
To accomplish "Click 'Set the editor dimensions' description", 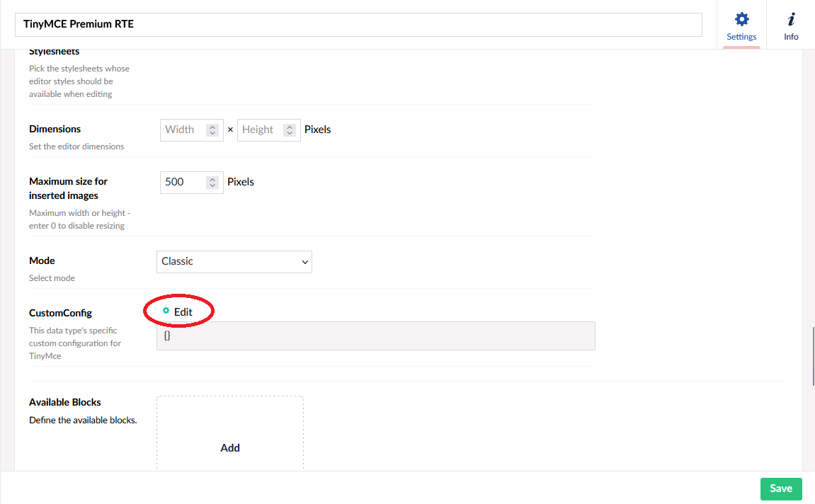I will click(x=76, y=147).
